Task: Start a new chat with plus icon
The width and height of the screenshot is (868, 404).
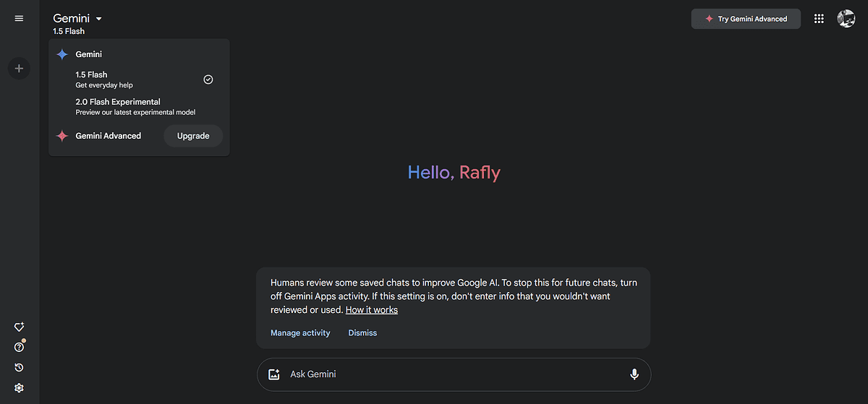Action: click(x=19, y=69)
